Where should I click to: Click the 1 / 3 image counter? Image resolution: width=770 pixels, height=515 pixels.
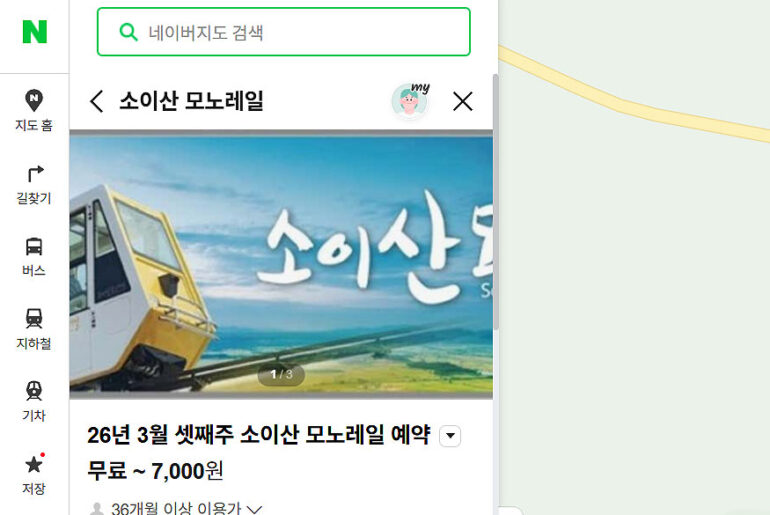tap(281, 375)
